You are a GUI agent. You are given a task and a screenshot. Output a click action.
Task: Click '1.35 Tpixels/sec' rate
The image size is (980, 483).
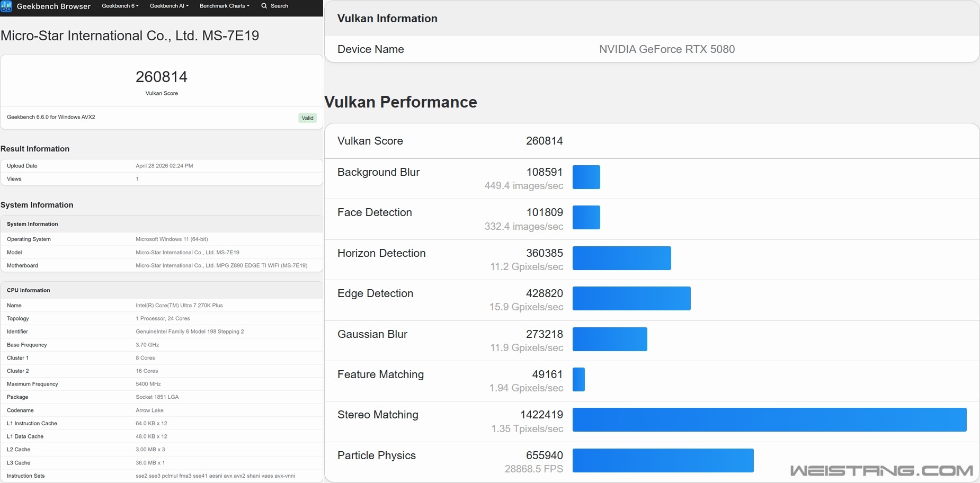pos(527,429)
